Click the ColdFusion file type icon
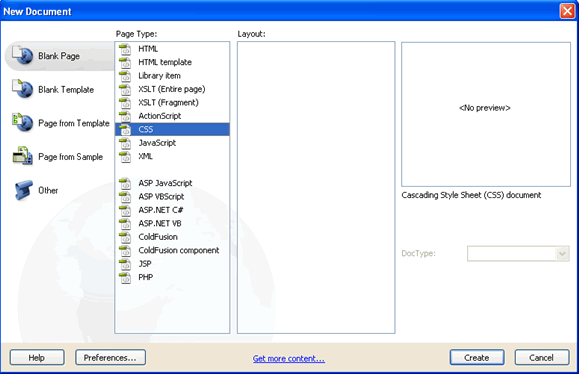This screenshot has width=579, height=374. point(125,237)
